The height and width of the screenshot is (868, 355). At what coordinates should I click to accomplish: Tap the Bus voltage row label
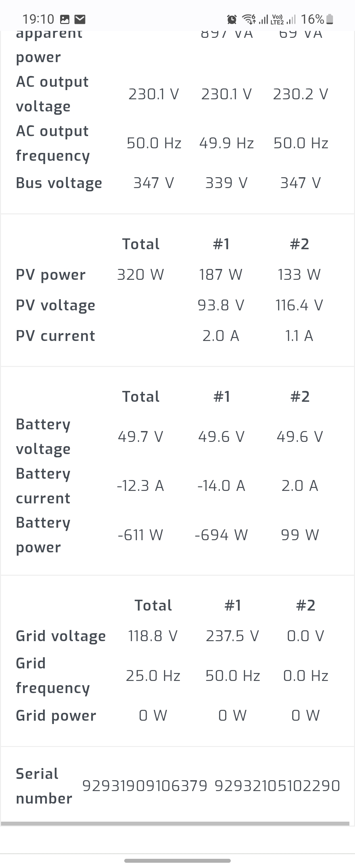59,183
